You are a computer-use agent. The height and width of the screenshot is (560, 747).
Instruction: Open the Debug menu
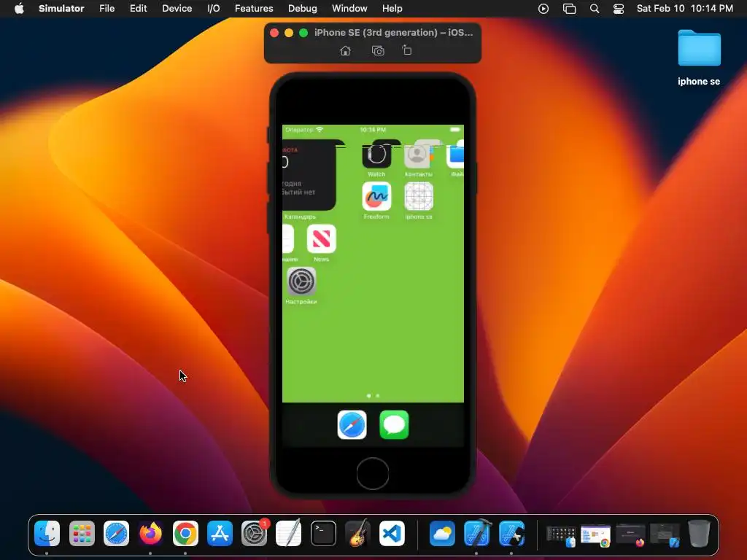(303, 9)
